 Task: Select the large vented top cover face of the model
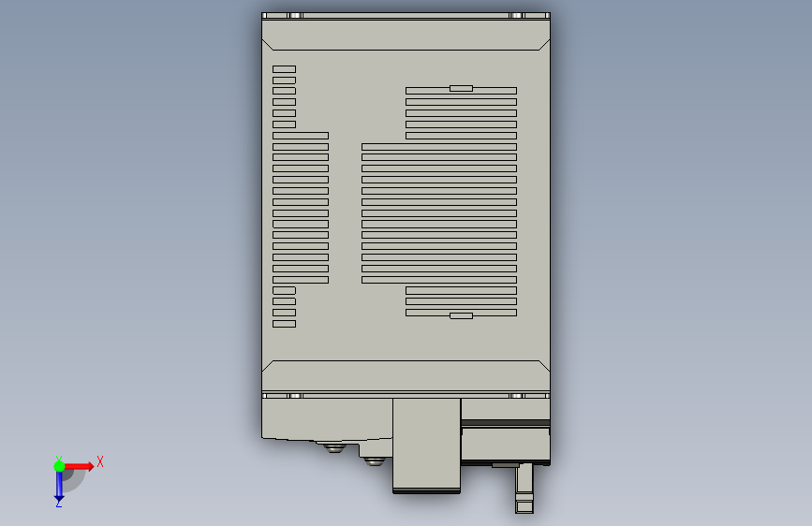tap(406, 205)
